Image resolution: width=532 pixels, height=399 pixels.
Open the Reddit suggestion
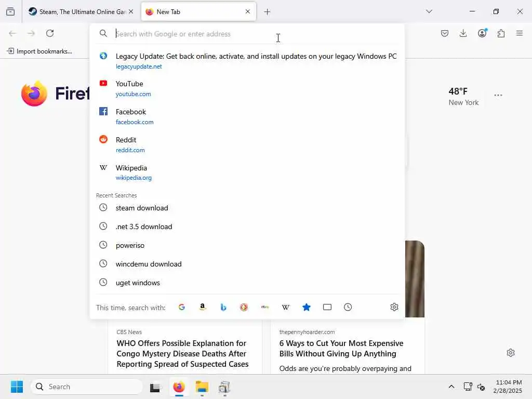pos(247,144)
